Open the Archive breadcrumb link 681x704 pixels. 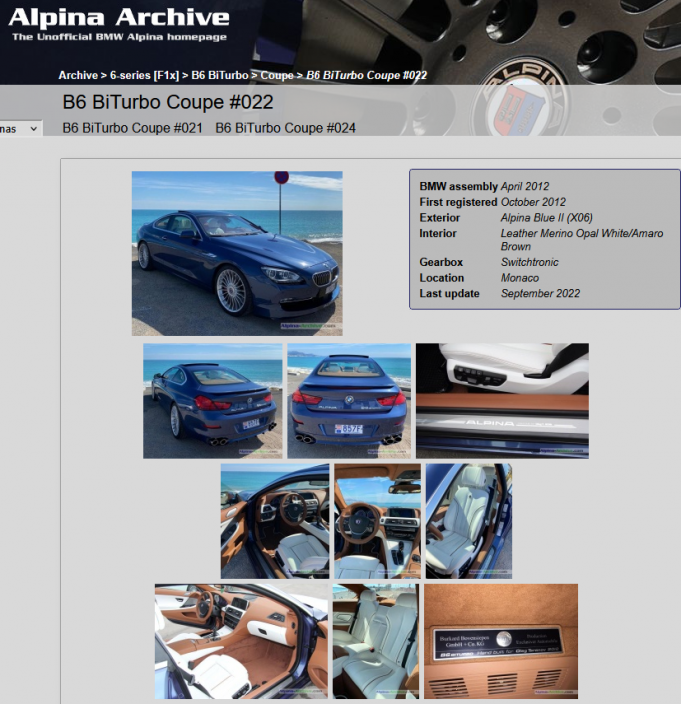point(77,75)
